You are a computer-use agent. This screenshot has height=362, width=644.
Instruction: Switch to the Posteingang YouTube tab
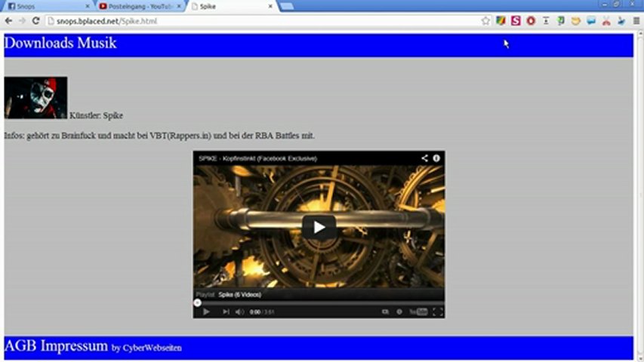pyautogui.click(x=140, y=6)
